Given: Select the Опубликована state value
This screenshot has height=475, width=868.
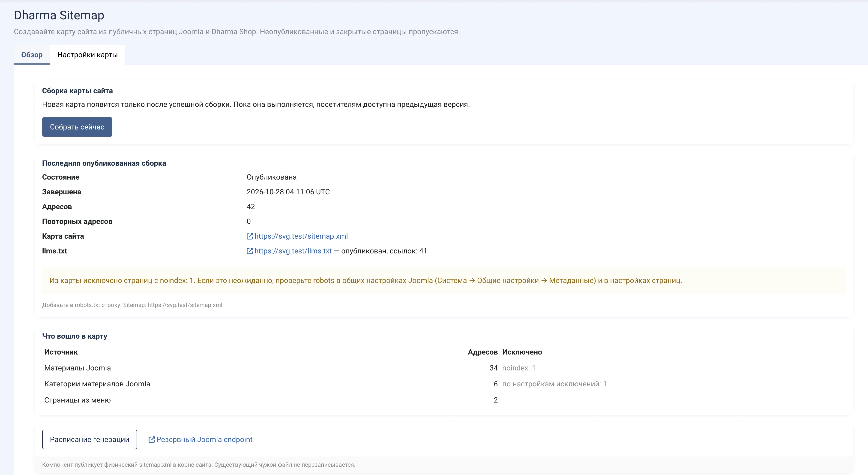Looking at the screenshot, I should pos(272,177).
